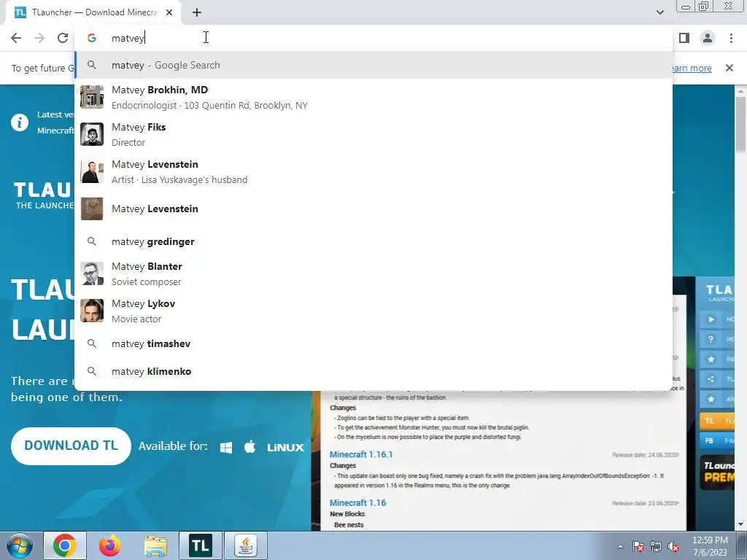Open the taskbar clock showing 12:59 PM
The image size is (747, 560).
pos(710,546)
